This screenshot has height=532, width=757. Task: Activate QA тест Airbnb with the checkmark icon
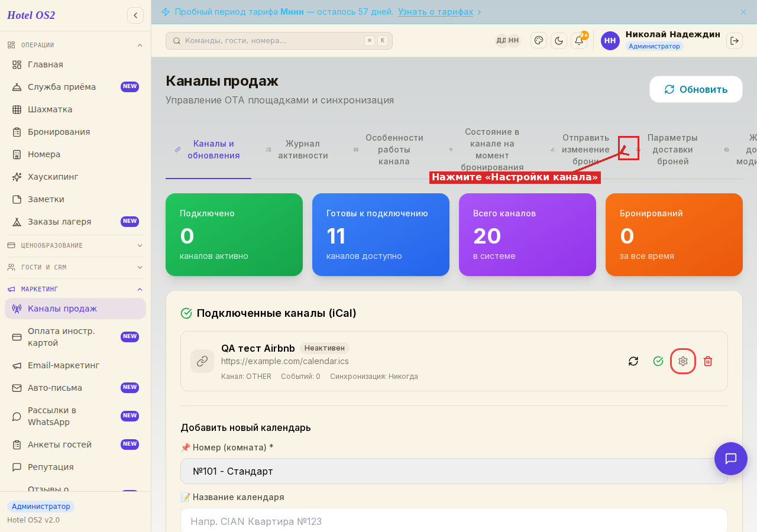coord(658,361)
